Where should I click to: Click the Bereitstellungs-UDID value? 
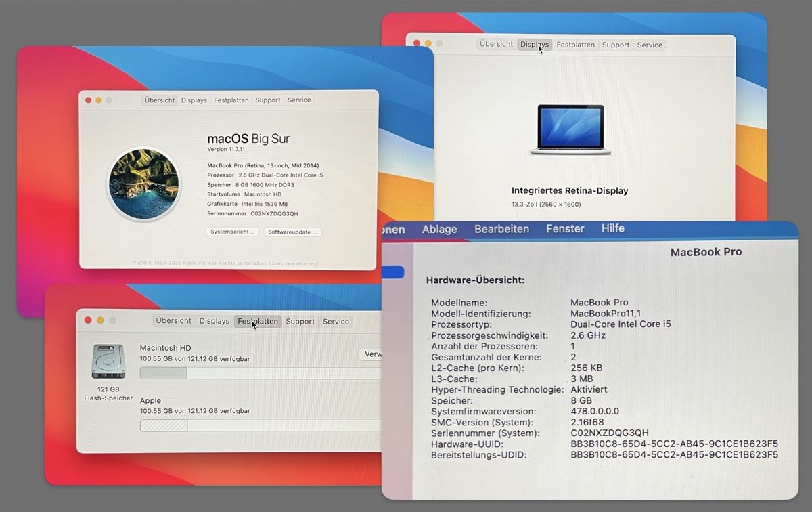pyautogui.click(x=675, y=454)
